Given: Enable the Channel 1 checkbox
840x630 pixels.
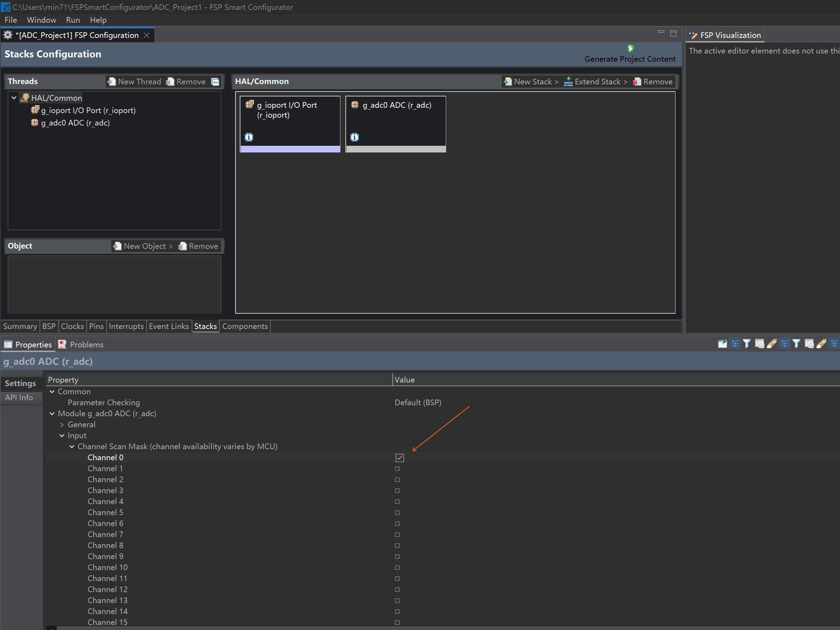Looking at the screenshot, I should pos(397,469).
